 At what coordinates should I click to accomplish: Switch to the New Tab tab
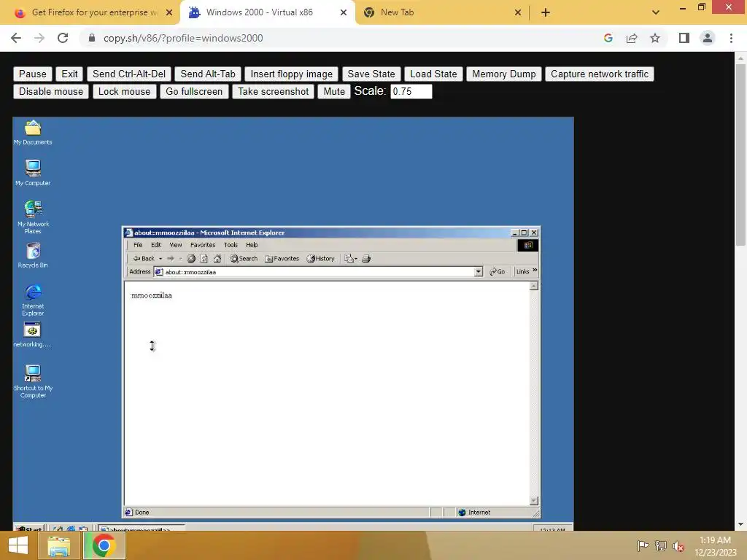pyautogui.click(x=441, y=12)
